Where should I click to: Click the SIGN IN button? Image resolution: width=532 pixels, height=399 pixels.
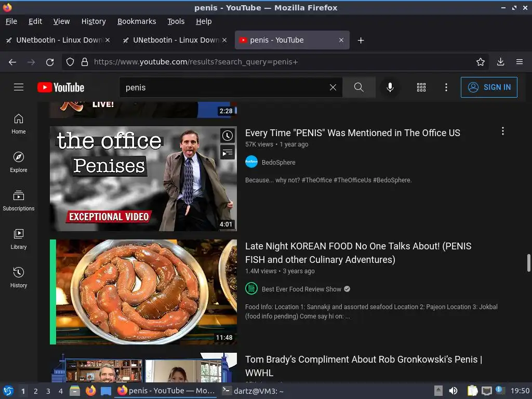pos(489,87)
